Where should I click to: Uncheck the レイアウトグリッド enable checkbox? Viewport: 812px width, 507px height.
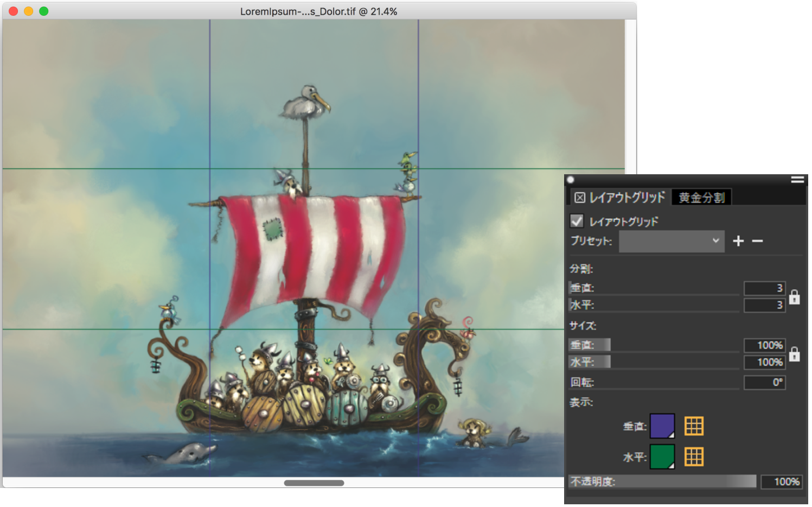577,221
